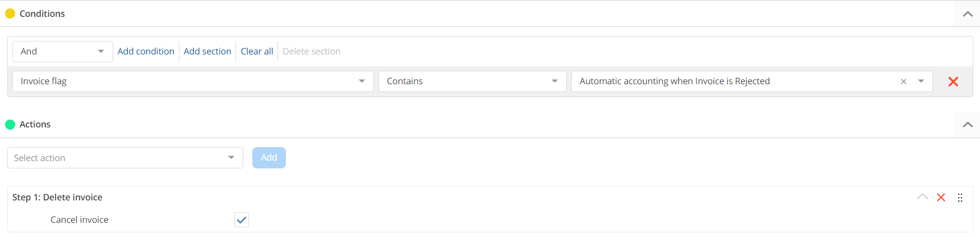Viewport: 980px width, 238px height.
Task: Delete the Invoice flag condition with red X
Action: pyautogui.click(x=953, y=81)
